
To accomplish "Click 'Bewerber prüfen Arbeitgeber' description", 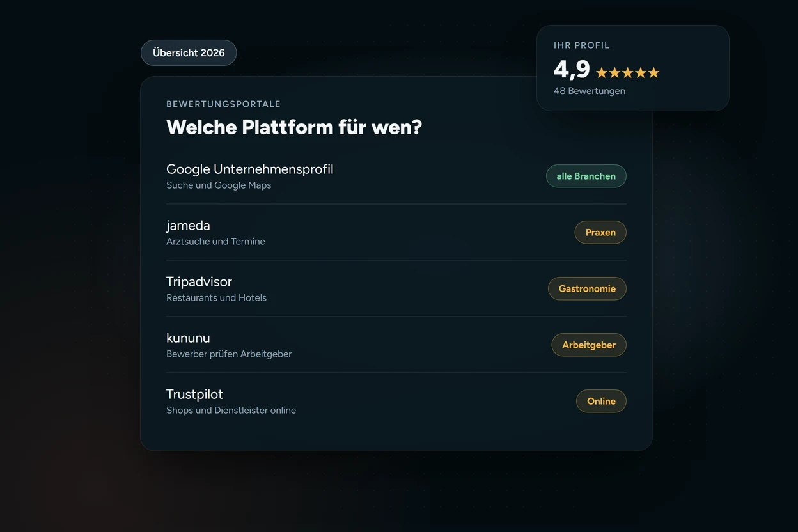I will (229, 354).
